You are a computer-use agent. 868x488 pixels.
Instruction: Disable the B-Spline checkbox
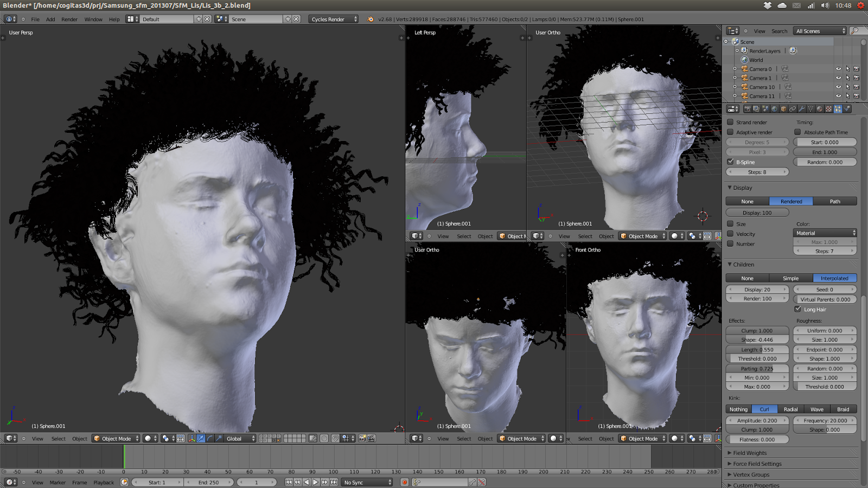730,162
